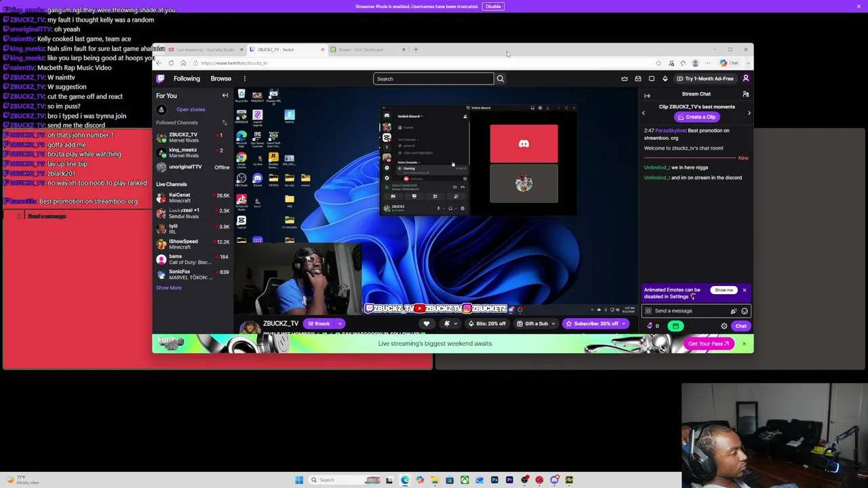Sort the Followed Channels list
This screenshot has width=868, height=488.
pos(224,123)
